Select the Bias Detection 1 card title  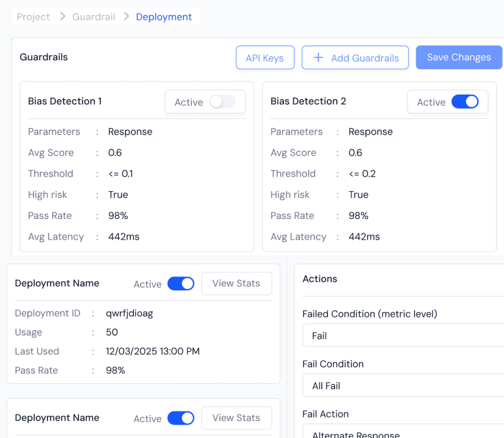[x=65, y=101]
